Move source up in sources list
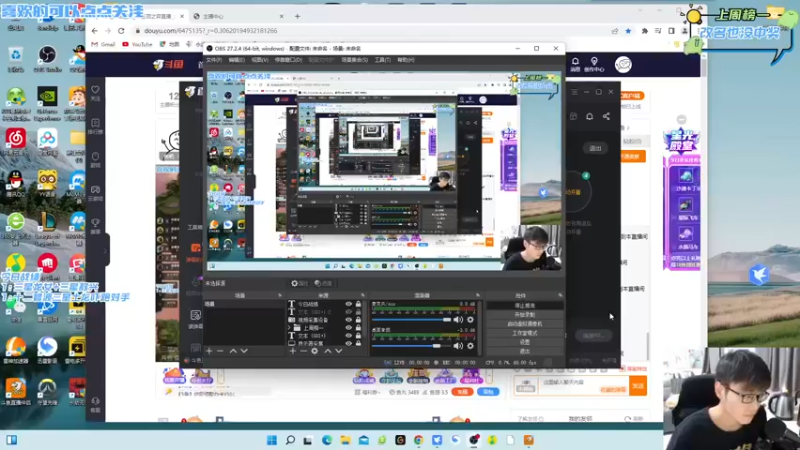The height and width of the screenshot is (450, 800). click(328, 351)
